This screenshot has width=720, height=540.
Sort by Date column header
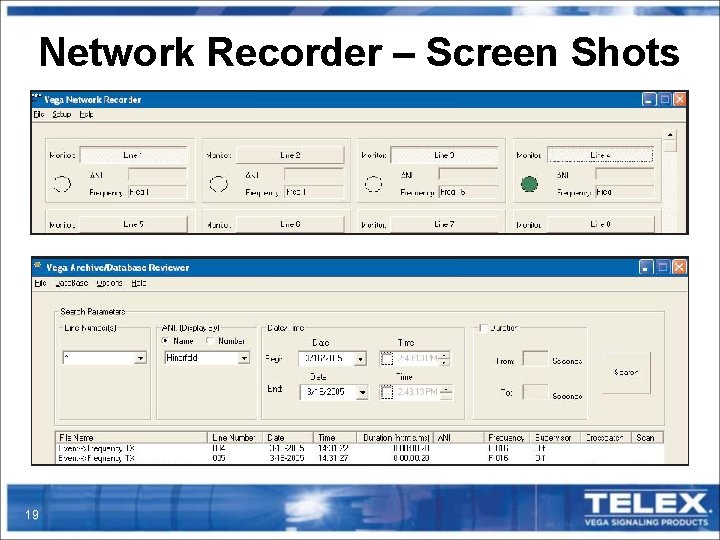(x=288, y=438)
